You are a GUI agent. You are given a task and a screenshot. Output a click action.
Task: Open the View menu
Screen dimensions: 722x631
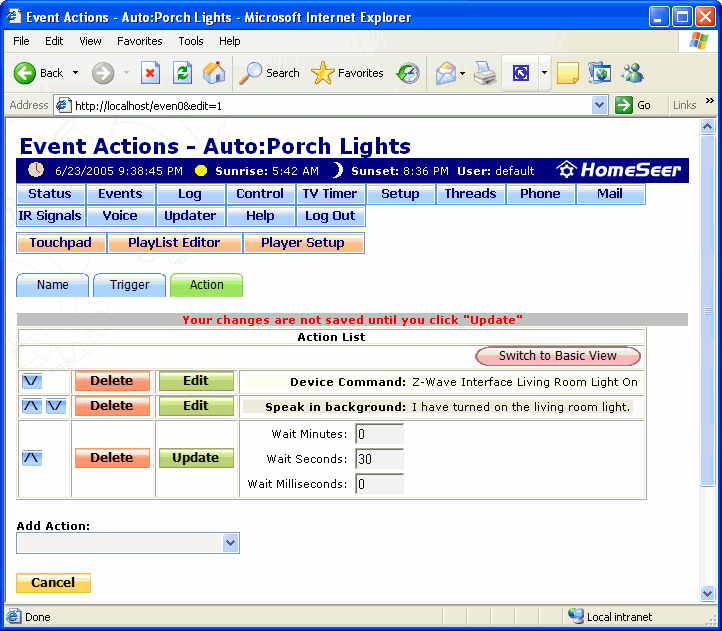(90, 41)
